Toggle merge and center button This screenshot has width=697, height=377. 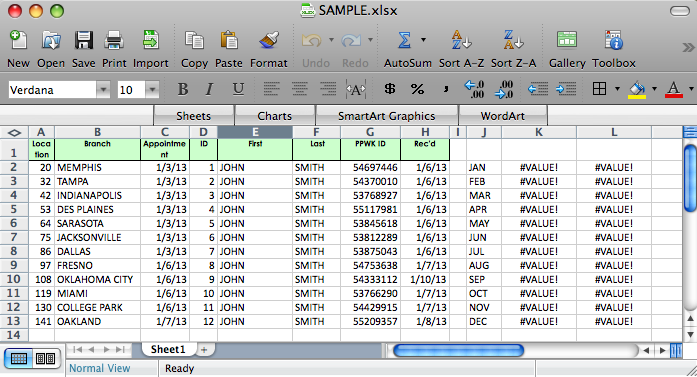pyautogui.click(x=356, y=89)
